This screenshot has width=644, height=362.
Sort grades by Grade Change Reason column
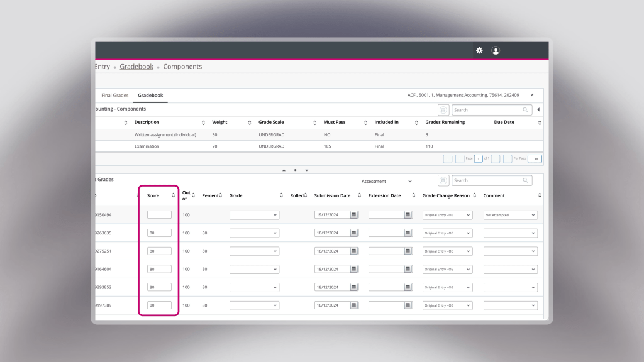[x=474, y=195]
